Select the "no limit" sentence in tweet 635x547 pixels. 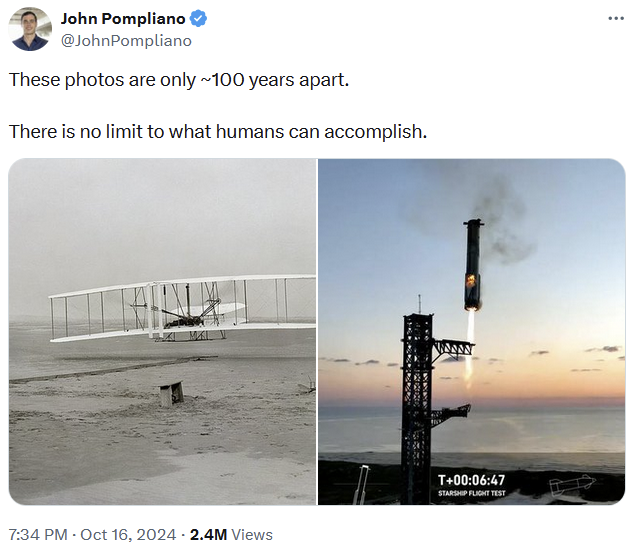[218, 131]
